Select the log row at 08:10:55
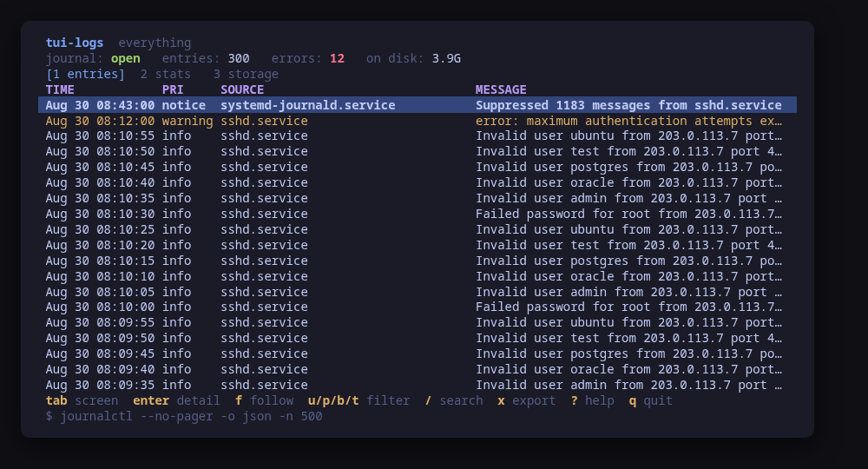This screenshot has width=868, height=469. [418, 136]
